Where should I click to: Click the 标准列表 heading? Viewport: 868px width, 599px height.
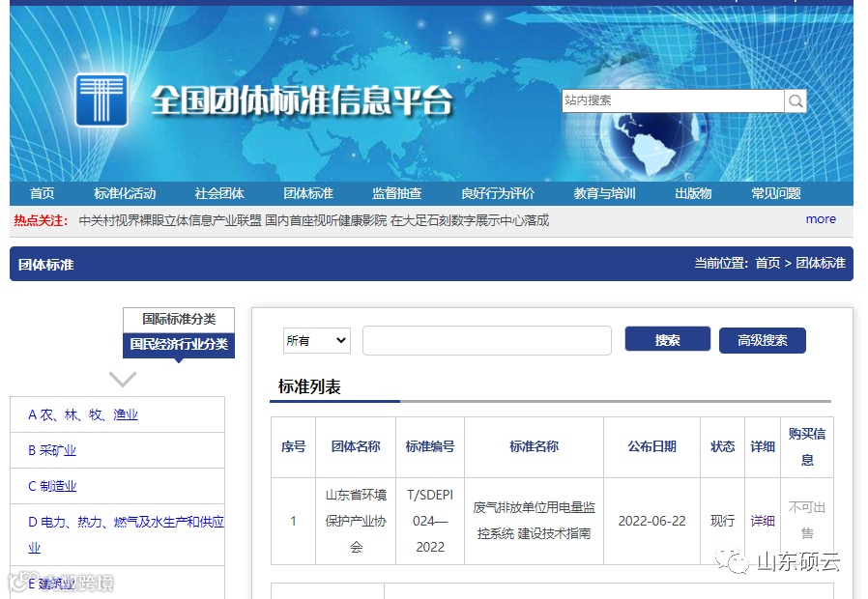309,386
